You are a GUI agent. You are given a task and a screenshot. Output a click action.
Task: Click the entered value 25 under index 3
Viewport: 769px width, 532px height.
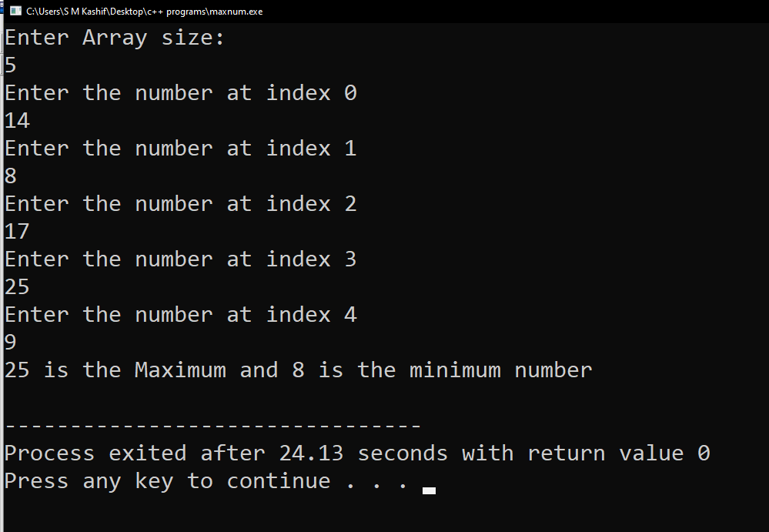pos(17,287)
